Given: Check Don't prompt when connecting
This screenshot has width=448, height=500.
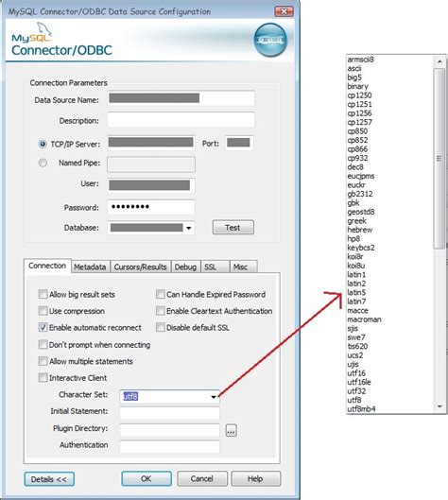Looking at the screenshot, I should [x=43, y=344].
